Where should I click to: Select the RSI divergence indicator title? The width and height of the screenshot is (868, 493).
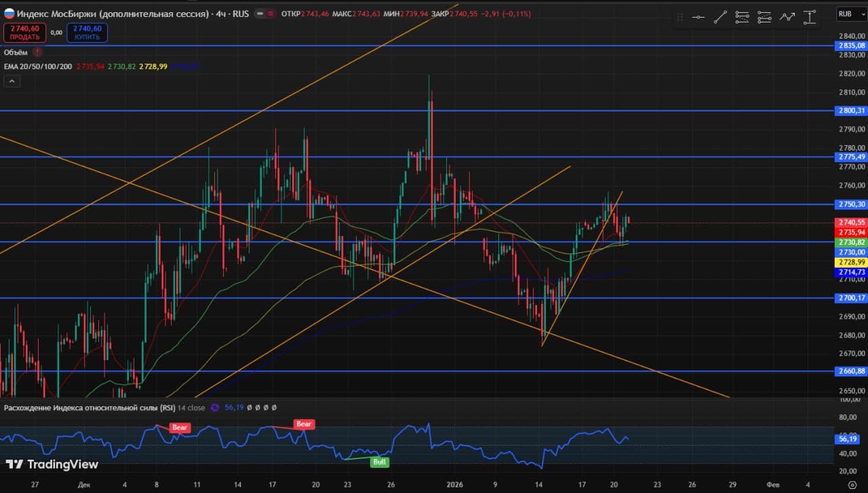coord(90,408)
